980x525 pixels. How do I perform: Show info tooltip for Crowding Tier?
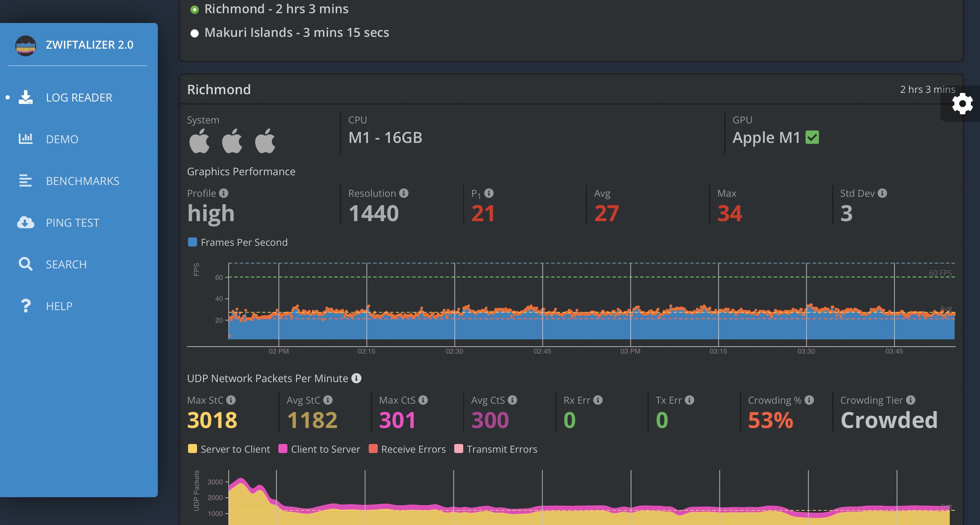[910, 400]
